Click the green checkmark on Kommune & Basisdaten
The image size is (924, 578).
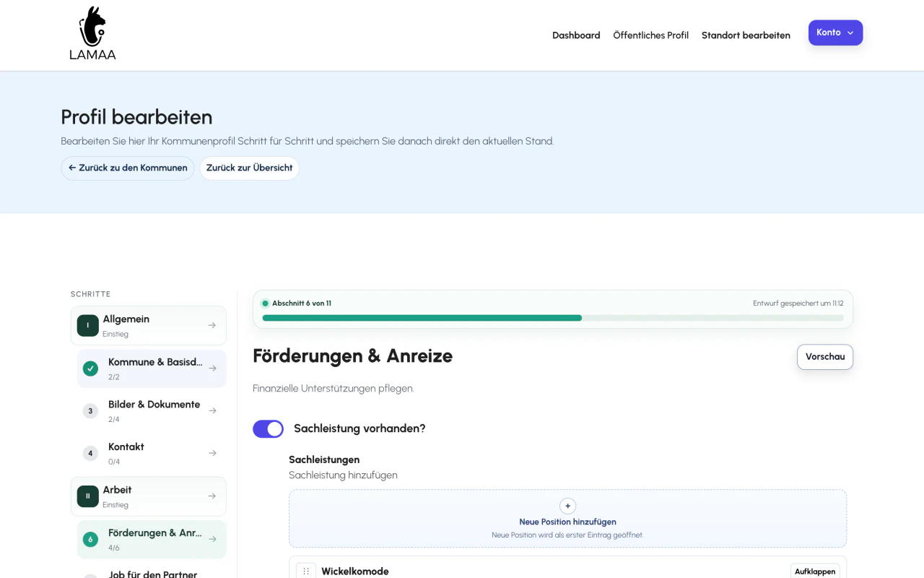point(90,368)
